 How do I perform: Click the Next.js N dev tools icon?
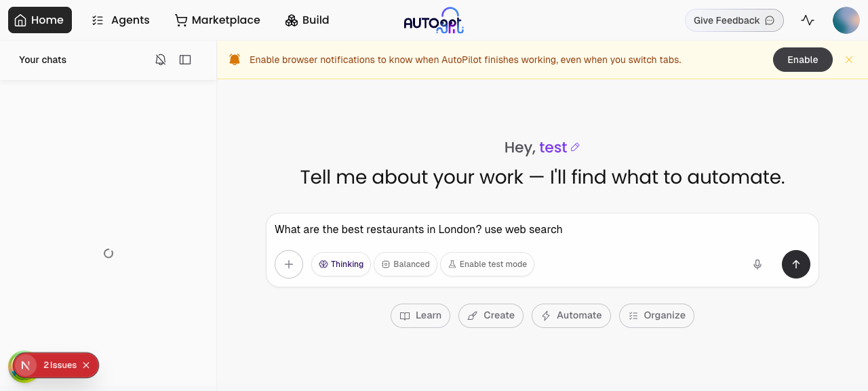(x=25, y=365)
